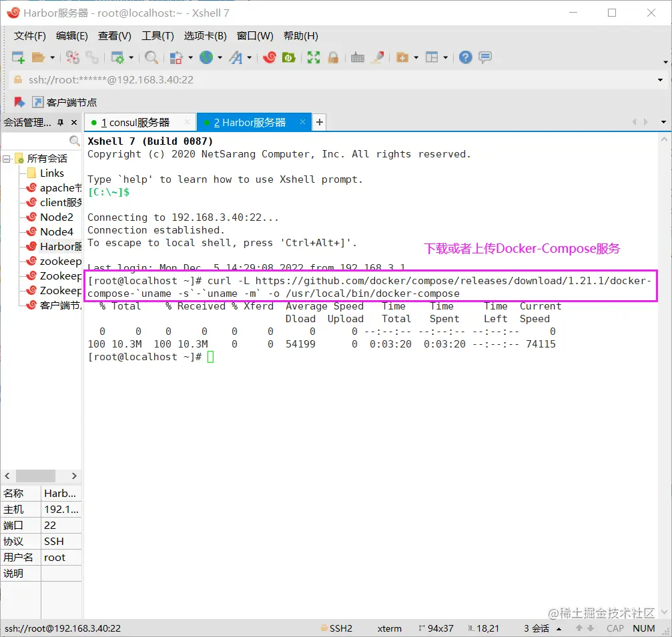Click the CAP indicator in status bar

615,628
